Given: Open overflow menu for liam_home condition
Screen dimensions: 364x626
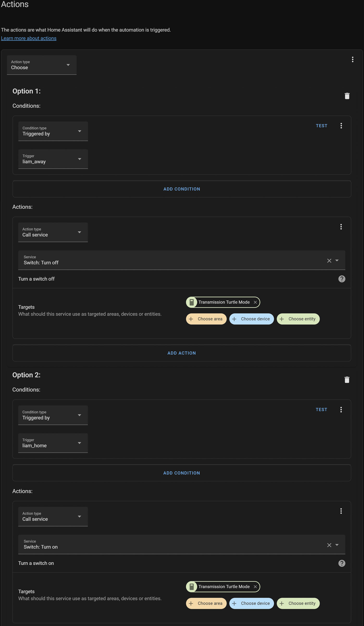Looking at the screenshot, I should pos(341,410).
